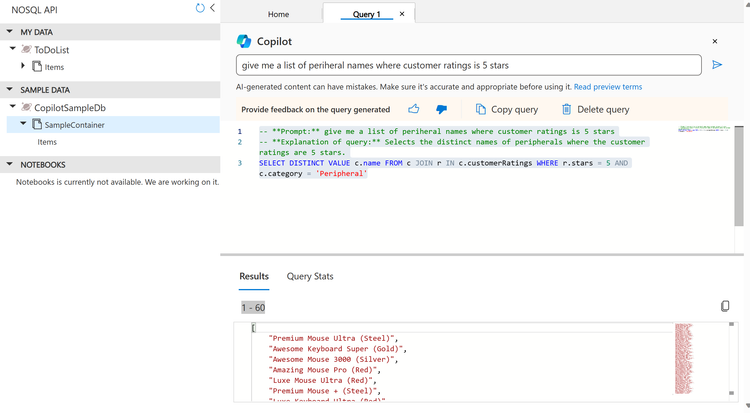Select Items under SampleContainer

[x=47, y=142]
